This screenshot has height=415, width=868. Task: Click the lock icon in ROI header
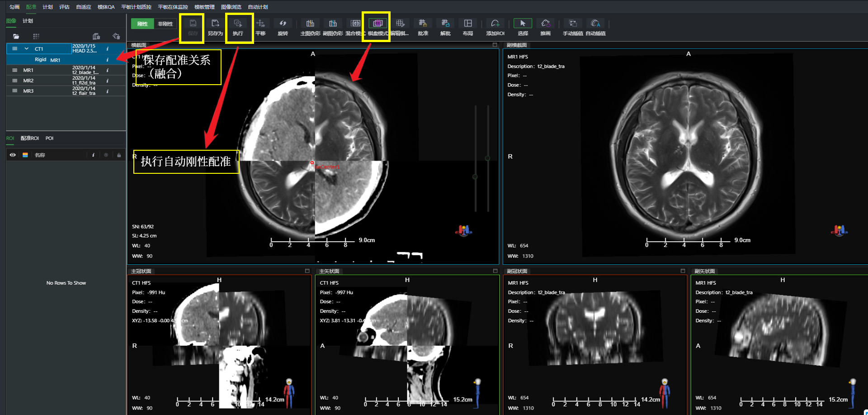(x=119, y=155)
